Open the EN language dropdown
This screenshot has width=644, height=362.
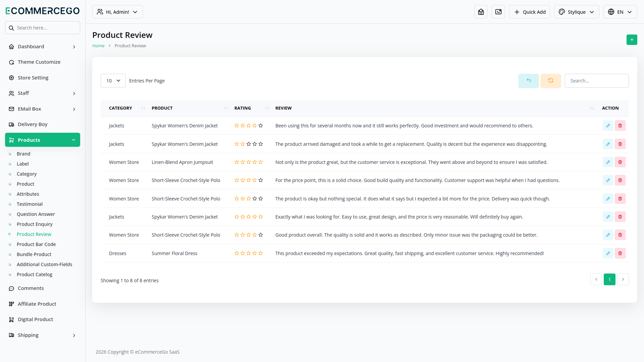620,12
